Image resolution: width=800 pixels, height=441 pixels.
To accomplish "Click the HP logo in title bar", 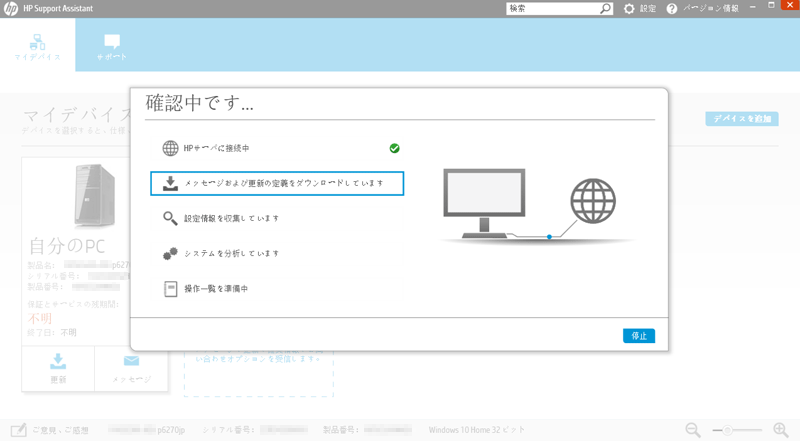I will [x=11, y=9].
